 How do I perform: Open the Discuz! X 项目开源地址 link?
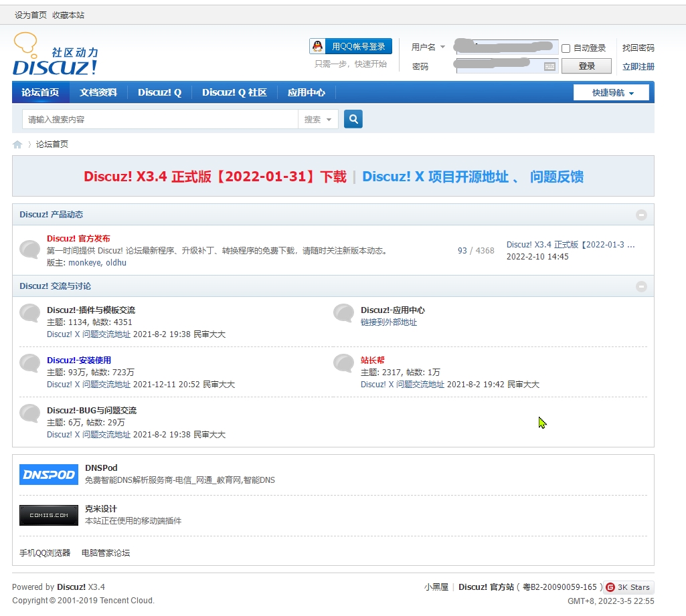pyautogui.click(x=436, y=177)
